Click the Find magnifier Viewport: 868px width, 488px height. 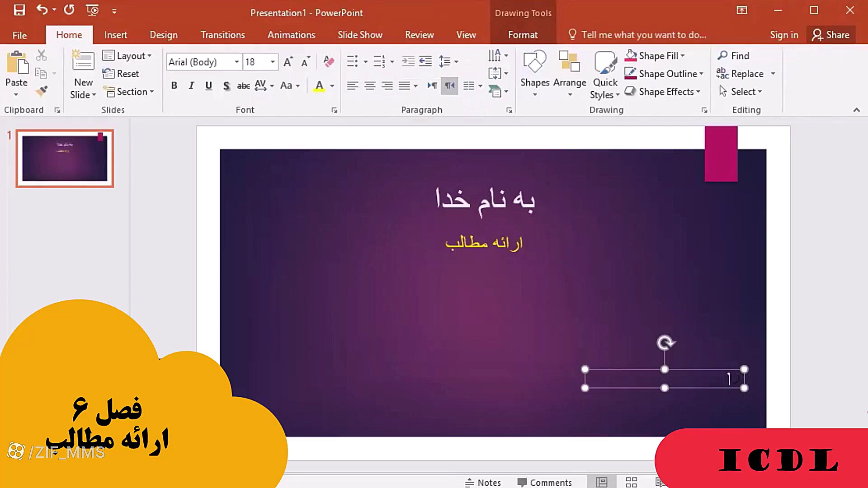(733, 56)
